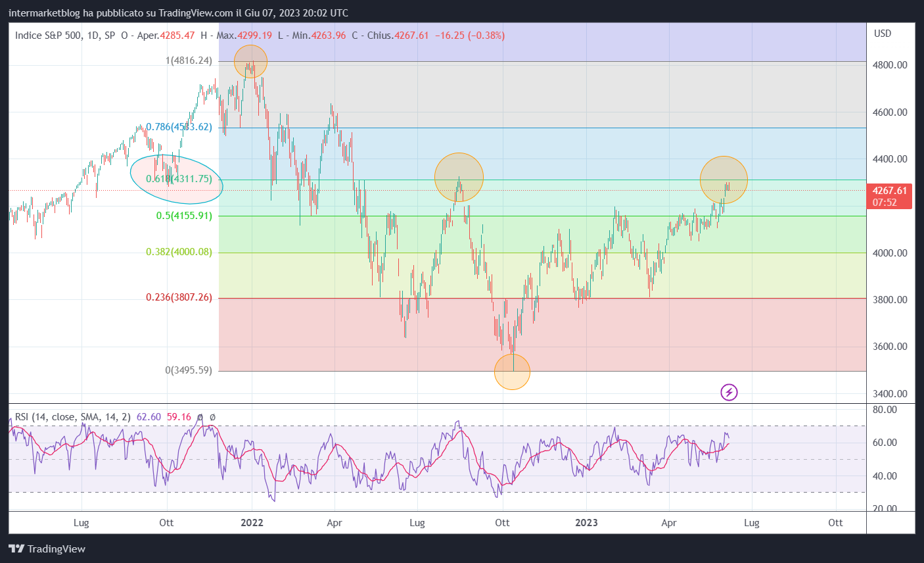
Task: Click the Fibonacci level label 0.382(4000.08)
Action: point(179,252)
